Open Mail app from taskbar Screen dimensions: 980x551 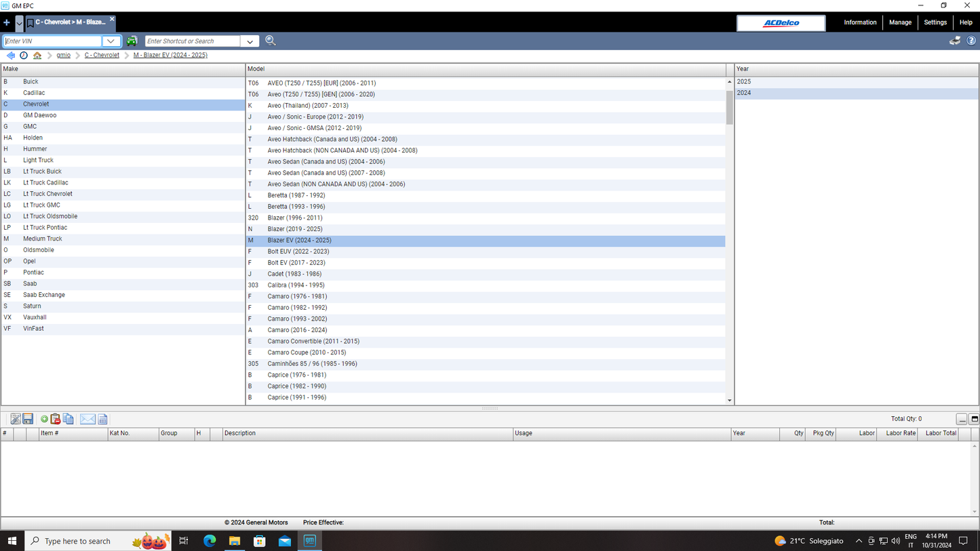(285, 541)
